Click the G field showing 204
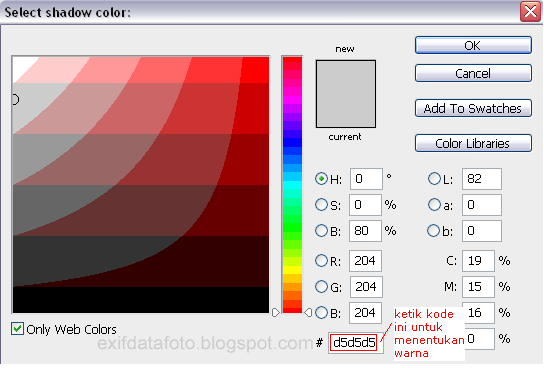 click(366, 287)
